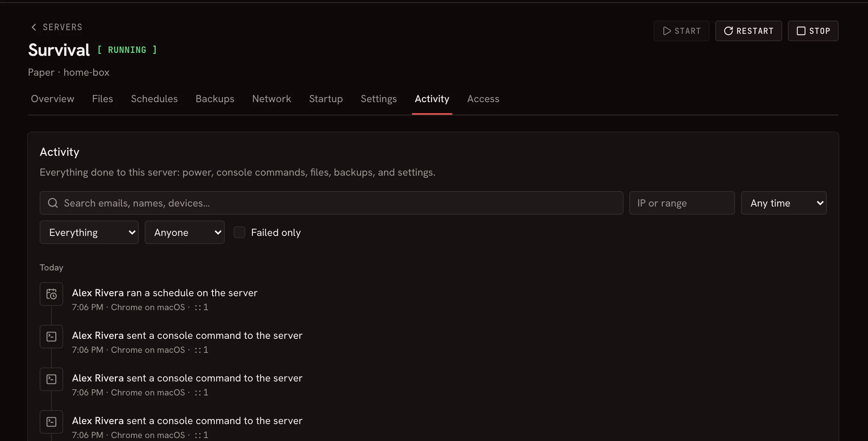The width and height of the screenshot is (868, 441).
Task: Stop the server
Action: point(813,31)
